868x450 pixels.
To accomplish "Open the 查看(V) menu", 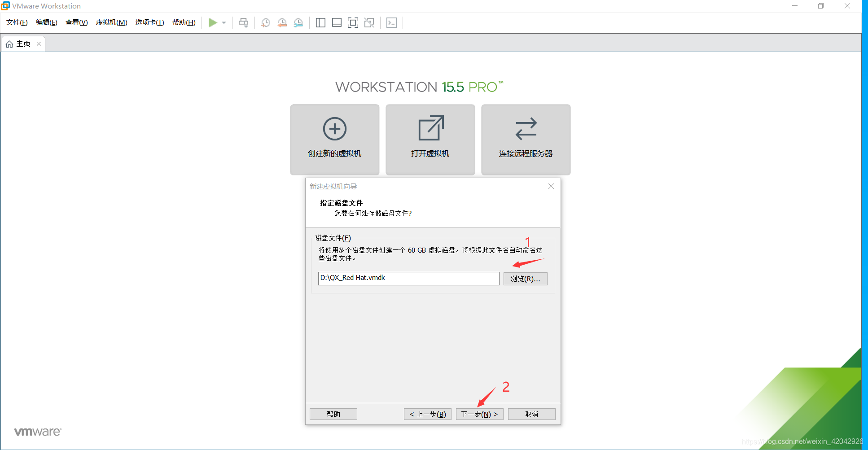I will click(x=77, y=22).
